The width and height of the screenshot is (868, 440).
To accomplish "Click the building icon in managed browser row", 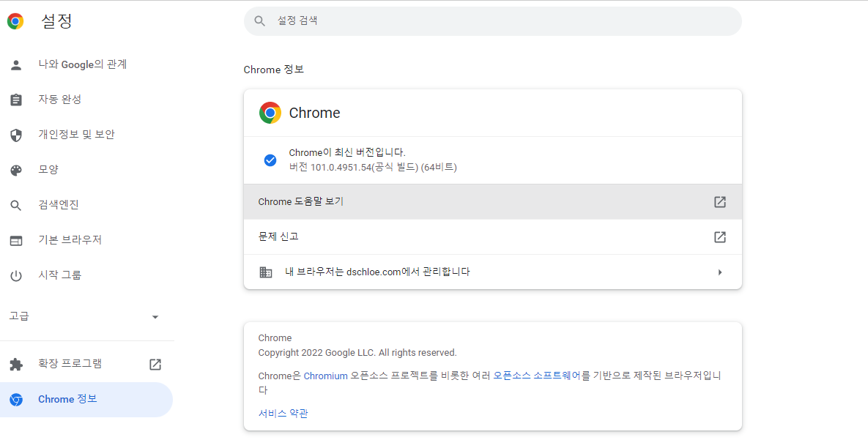I will pyautogui.click(x=266, y=272).
